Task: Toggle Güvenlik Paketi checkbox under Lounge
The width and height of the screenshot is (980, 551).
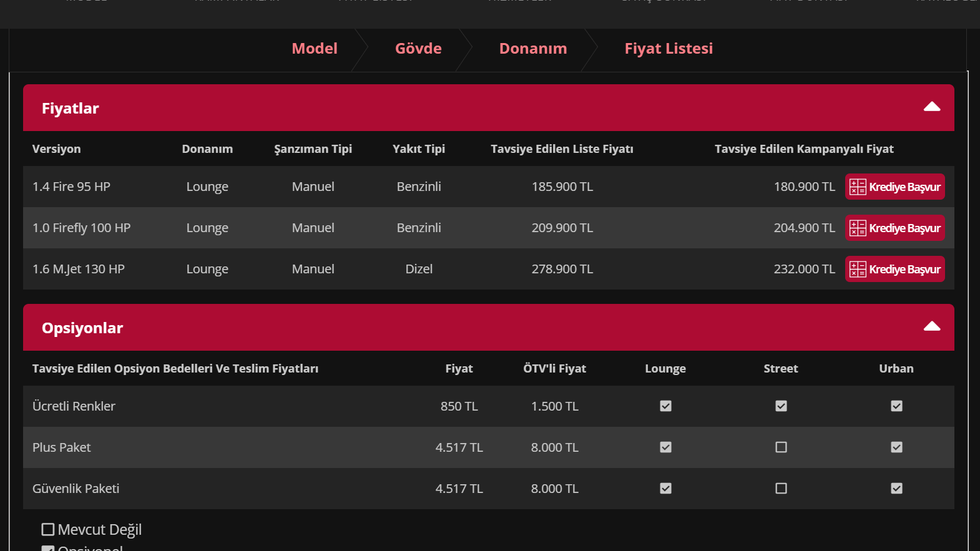Action: coord(665,489)
